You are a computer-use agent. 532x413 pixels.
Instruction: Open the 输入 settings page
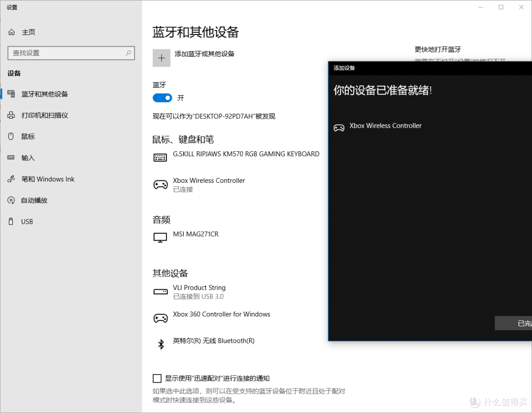(71, 158)
